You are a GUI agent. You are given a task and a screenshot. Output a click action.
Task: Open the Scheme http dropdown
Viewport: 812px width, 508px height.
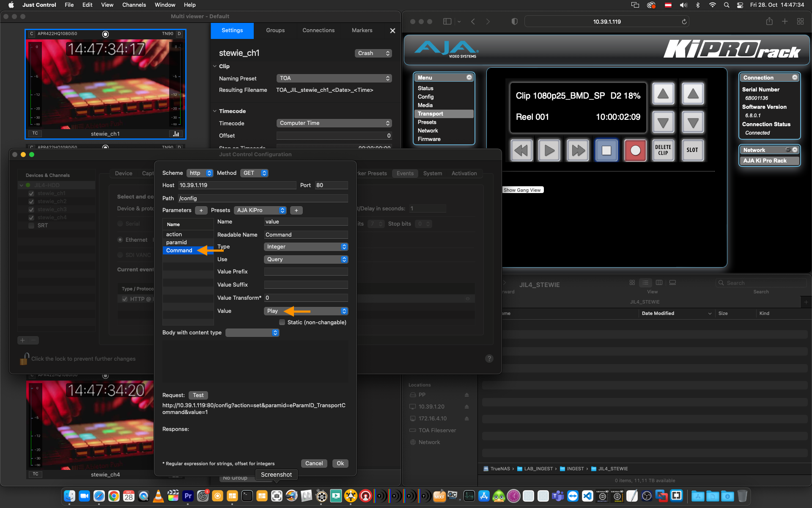[x=200, y=173]
